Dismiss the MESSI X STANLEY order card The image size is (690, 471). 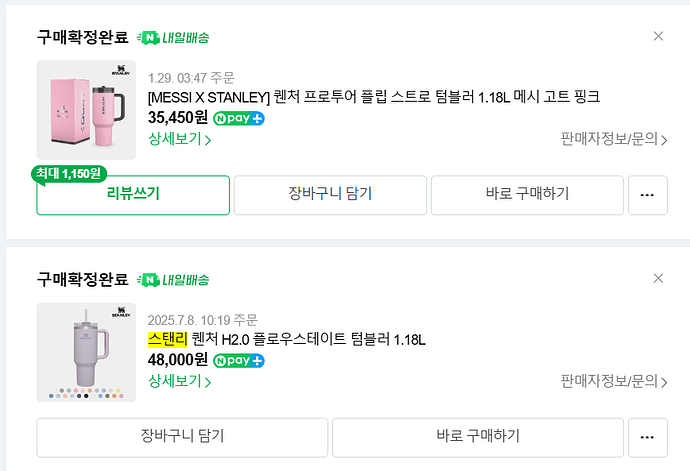(658, 36)
